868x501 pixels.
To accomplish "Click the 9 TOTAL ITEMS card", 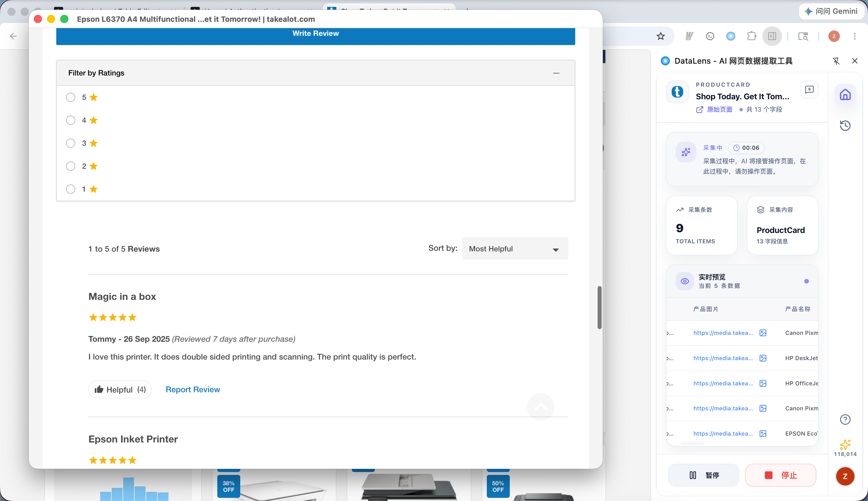I will [702, 225].
